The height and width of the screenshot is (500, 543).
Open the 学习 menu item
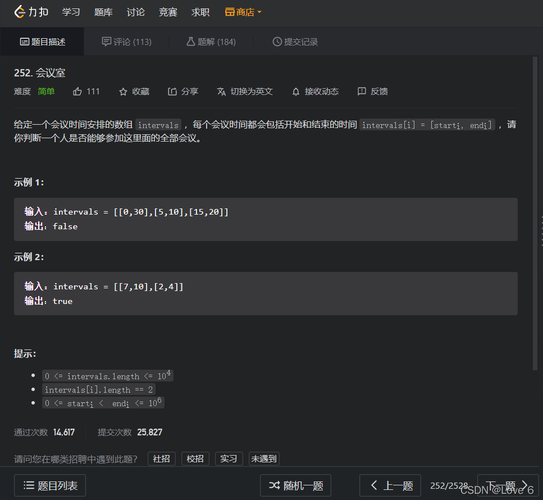[71, 12]
